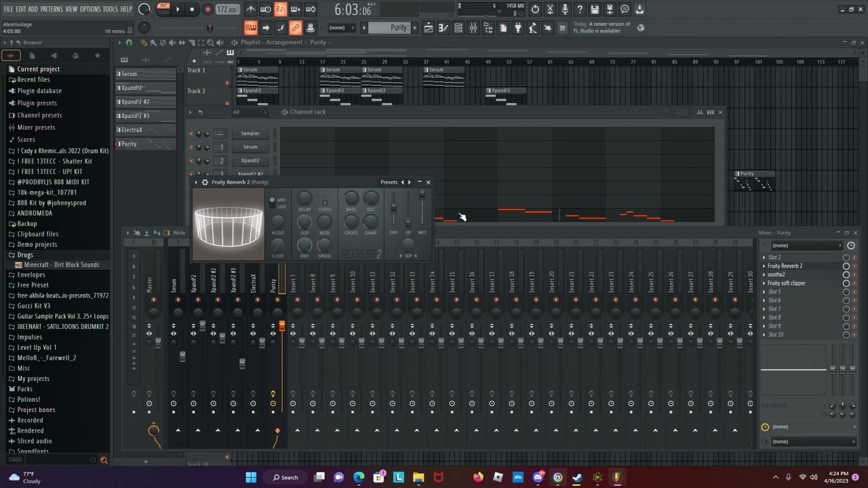Open the one-click audio recording microphone icon

click(566, 9)
